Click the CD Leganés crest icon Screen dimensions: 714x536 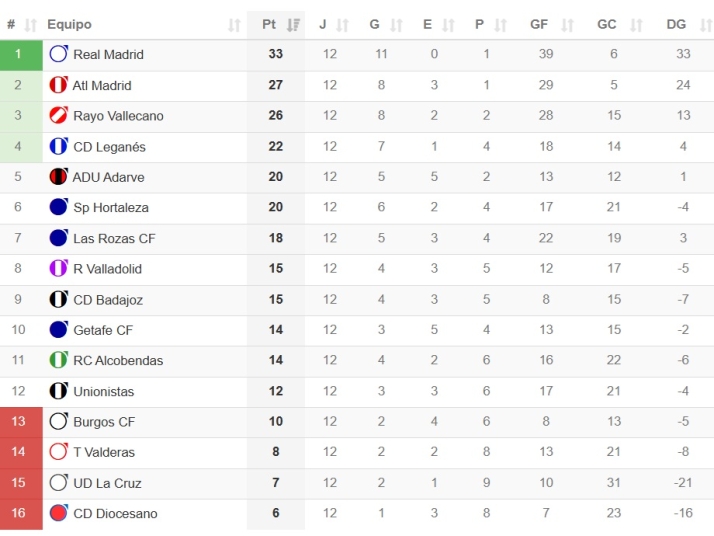[x=58, y=147]
